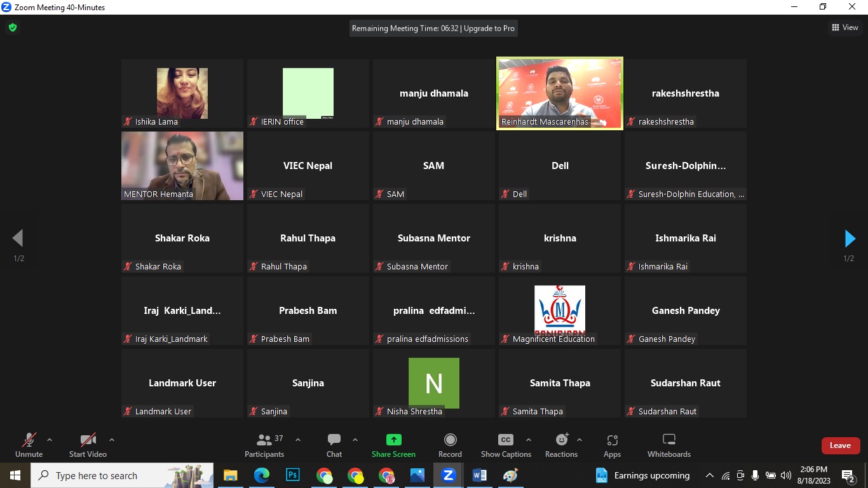
Task: Unmute the microphone
Action: click(x=29, y=445)
